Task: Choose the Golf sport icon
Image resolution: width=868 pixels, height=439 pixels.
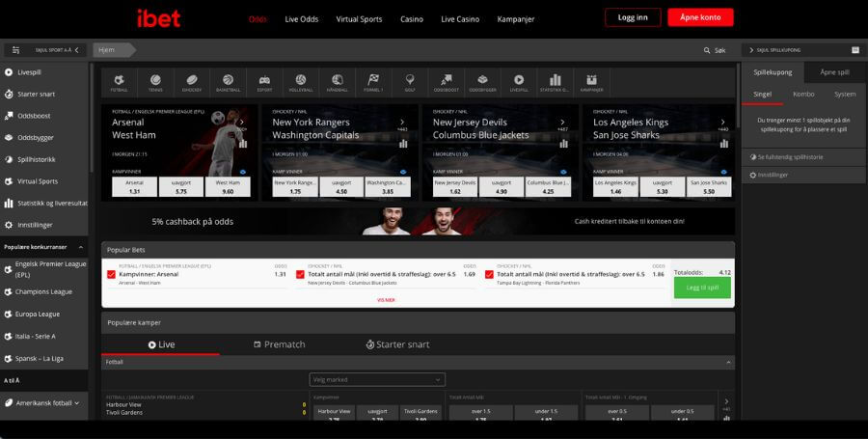Action: [x=410, y=82]
